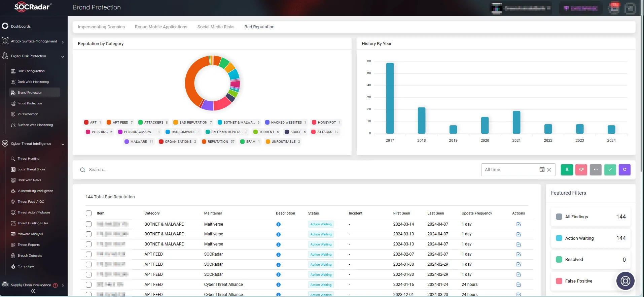
Task: Show All Findings filter
Action: pos(591,217)
